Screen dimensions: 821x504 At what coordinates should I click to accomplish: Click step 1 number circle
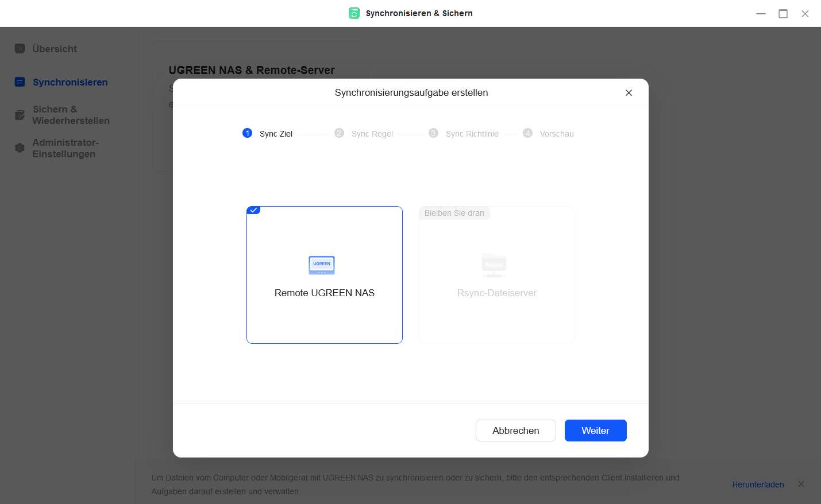(x=247, y=133)
